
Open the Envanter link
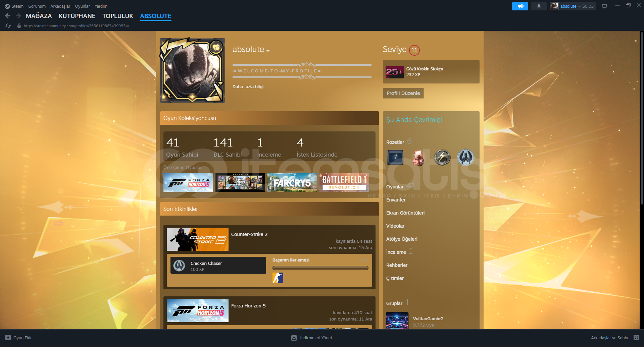coord(396,200)
